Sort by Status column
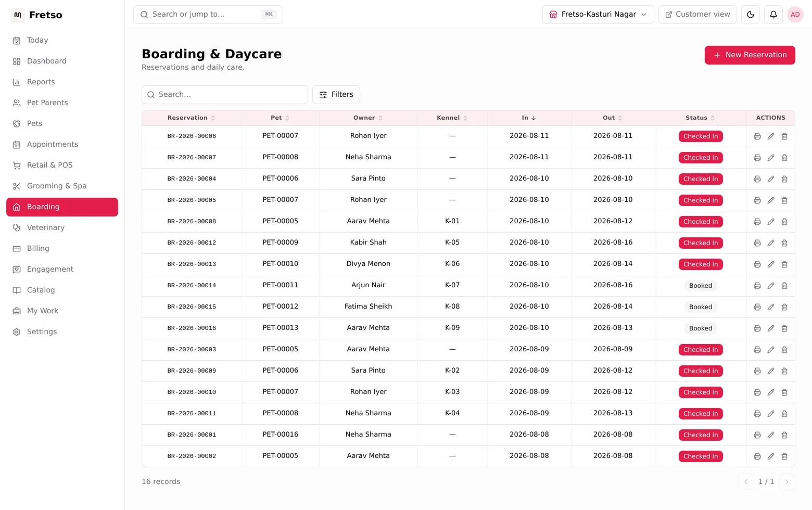812x510 pixels. point(700,118)
